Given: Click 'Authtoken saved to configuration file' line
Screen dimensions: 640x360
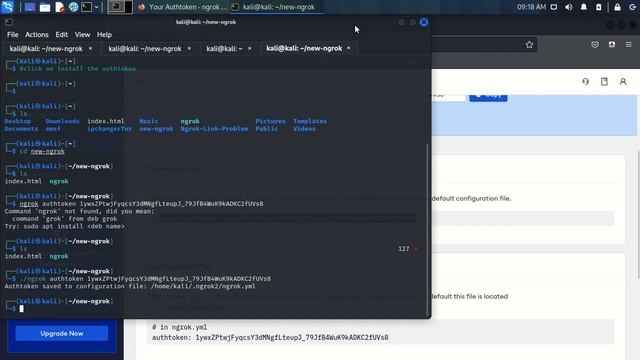Looking at the screenshot, I should (x=130, y=287).
